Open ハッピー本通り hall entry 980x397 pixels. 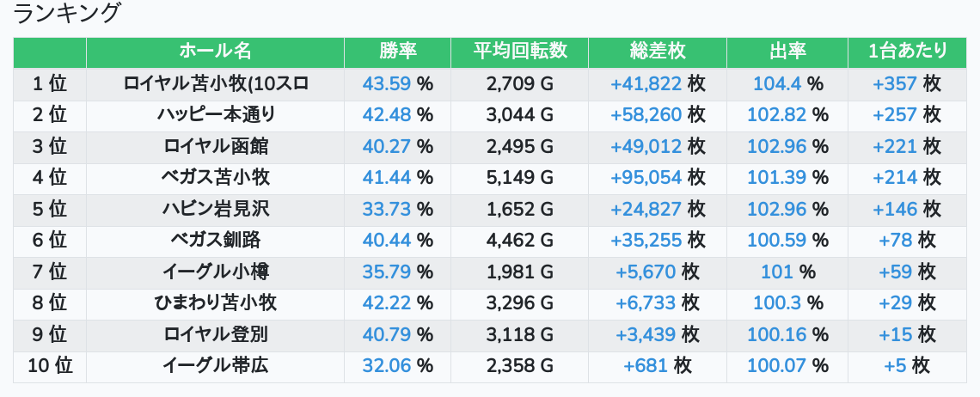(215, 114)
